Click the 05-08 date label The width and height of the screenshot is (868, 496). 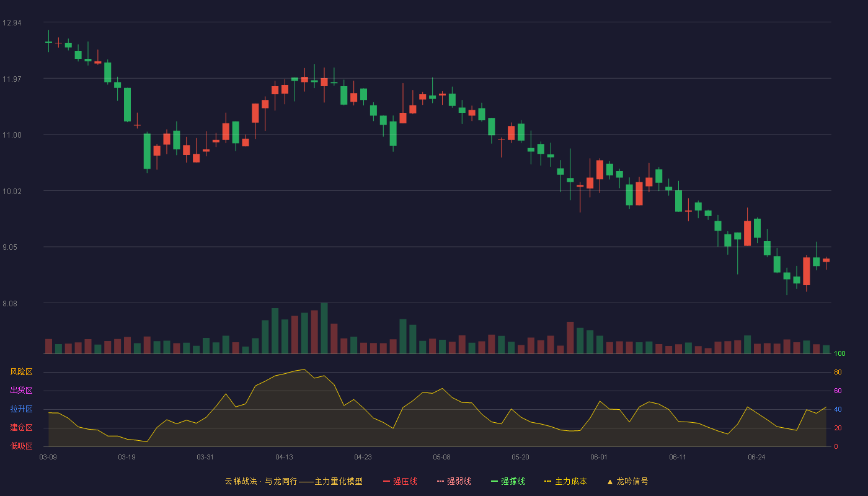441,457
